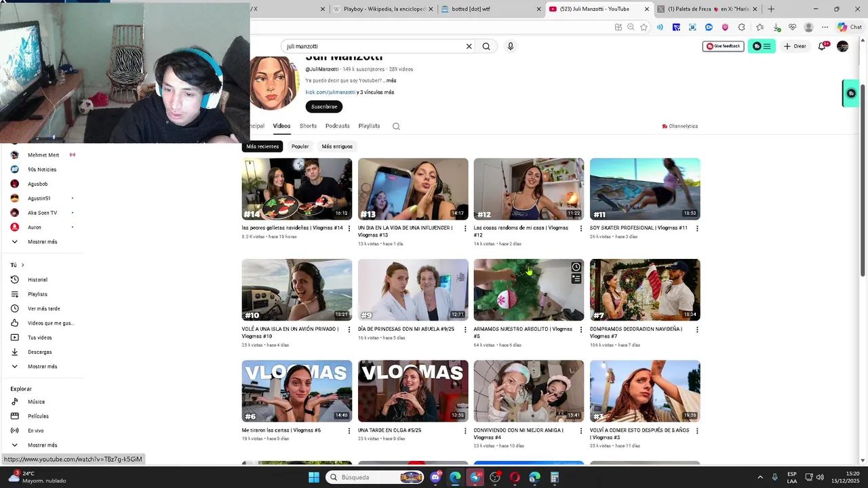868x488 pixels.
Task: Switch to Playboy Wikipedia browser tab
Action: coord(383,9)
